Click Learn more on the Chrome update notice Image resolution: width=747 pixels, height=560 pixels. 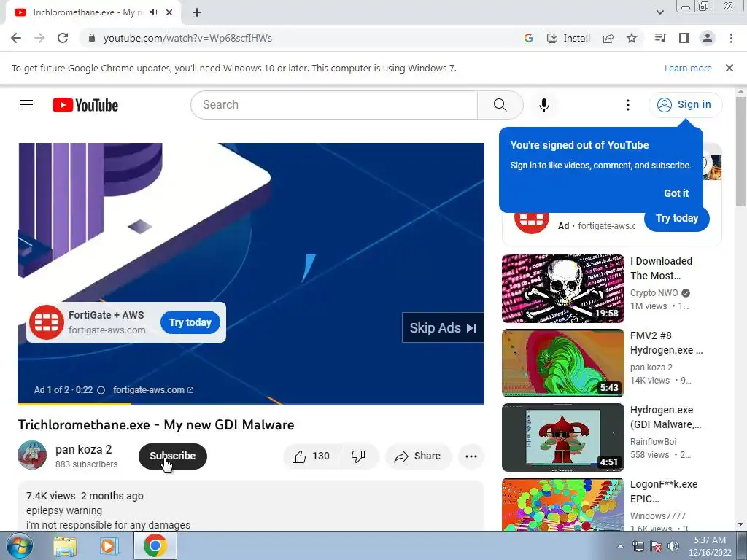(688, 68)
